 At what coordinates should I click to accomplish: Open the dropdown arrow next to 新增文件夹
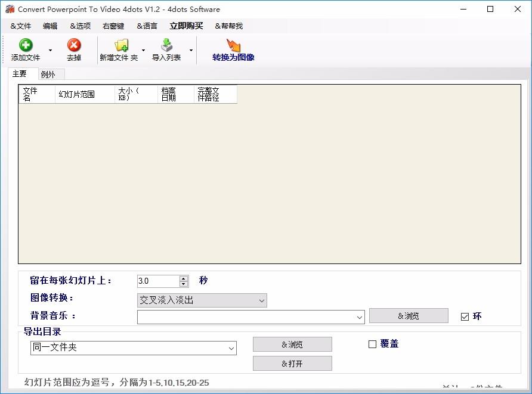(x=143, y=50)
